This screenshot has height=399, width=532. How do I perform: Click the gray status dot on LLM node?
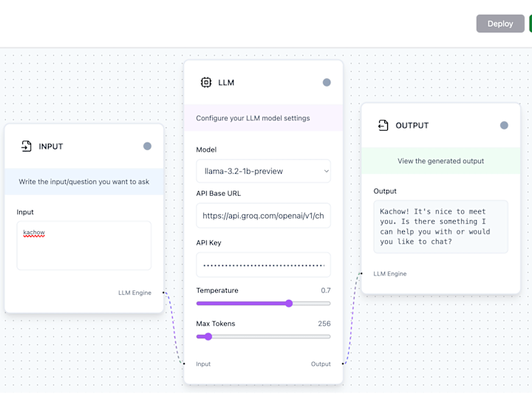(x=327, y=83)
